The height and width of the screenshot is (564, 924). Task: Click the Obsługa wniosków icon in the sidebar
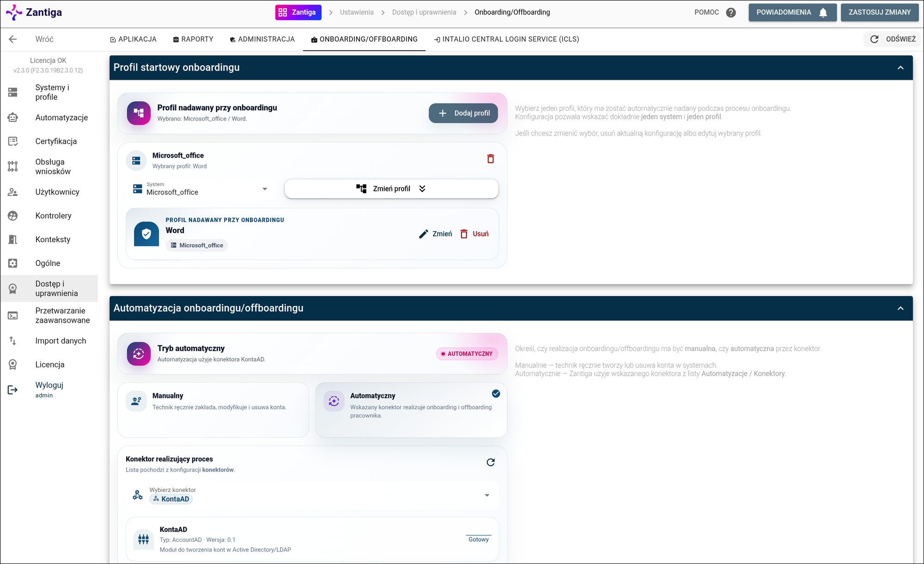click(13, 166)
